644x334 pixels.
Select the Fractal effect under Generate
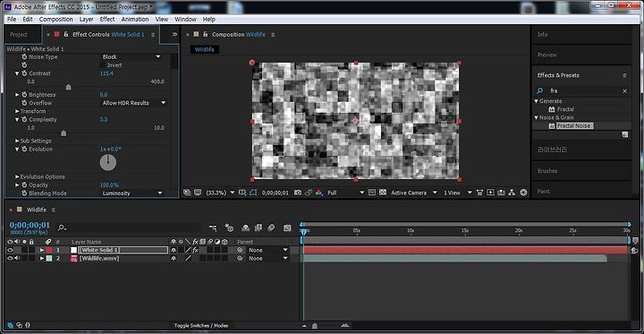pos(565,109)
